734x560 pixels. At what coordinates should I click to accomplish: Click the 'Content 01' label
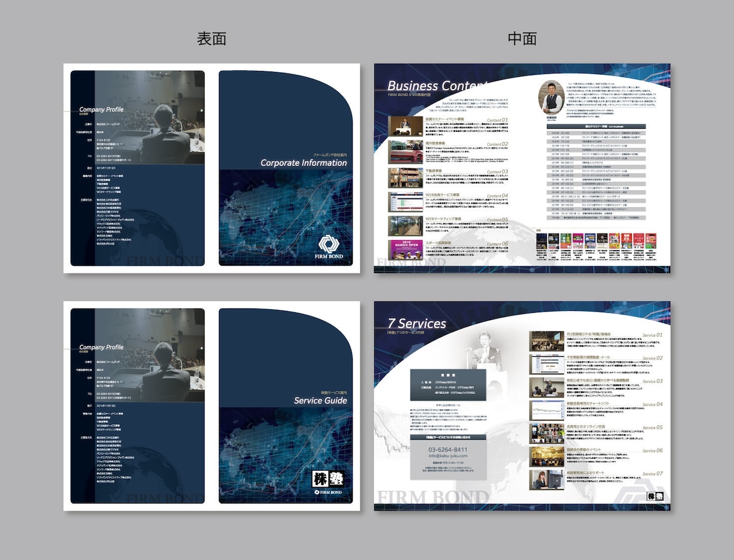coord(497,120)
